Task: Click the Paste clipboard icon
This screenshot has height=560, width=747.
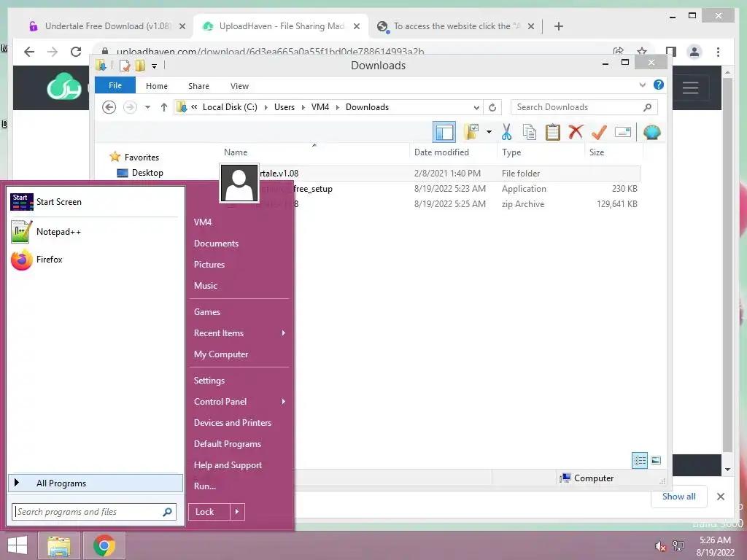Action: 552,132
